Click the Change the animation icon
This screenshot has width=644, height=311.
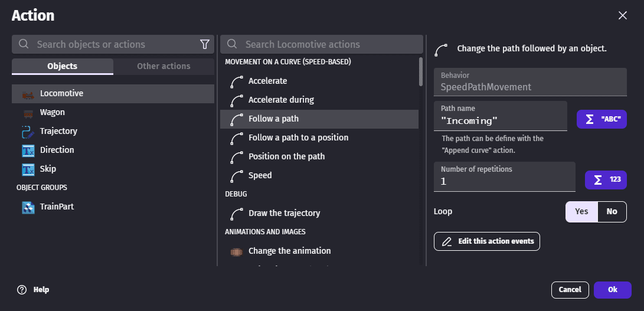coord(236,251)
